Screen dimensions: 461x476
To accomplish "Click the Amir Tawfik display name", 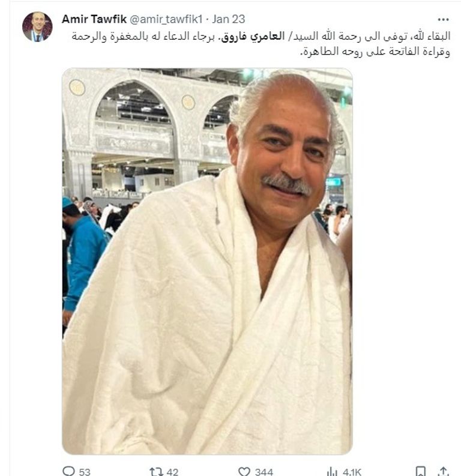I will pos(94,19).
